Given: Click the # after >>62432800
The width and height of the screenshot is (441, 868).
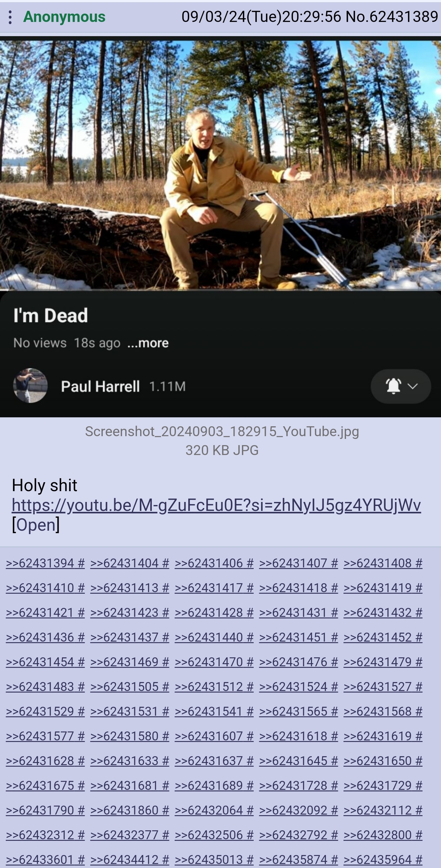Looking at the screenshot, I should (419, 835).
